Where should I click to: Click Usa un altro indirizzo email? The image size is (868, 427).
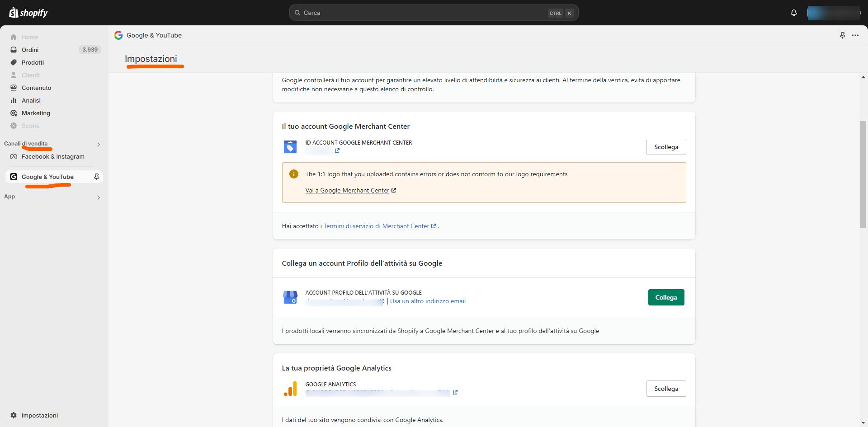[x=427, y=301]
